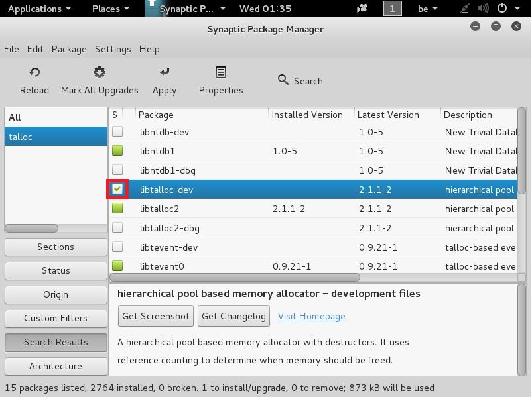This screenshot has width=532, height=397.
Task: Select the libntdb1-dbg package name
Action: (x=168, y=170)
